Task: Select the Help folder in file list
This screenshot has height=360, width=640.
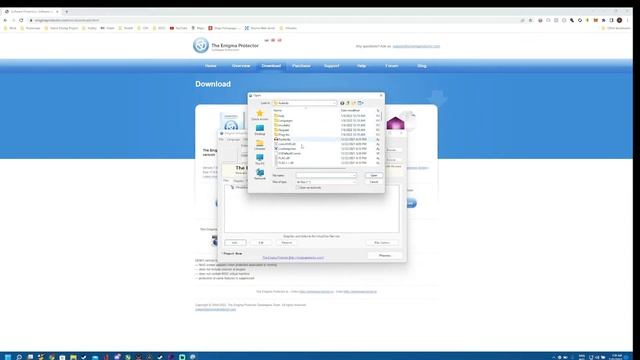Action: (x=281, y=116)
